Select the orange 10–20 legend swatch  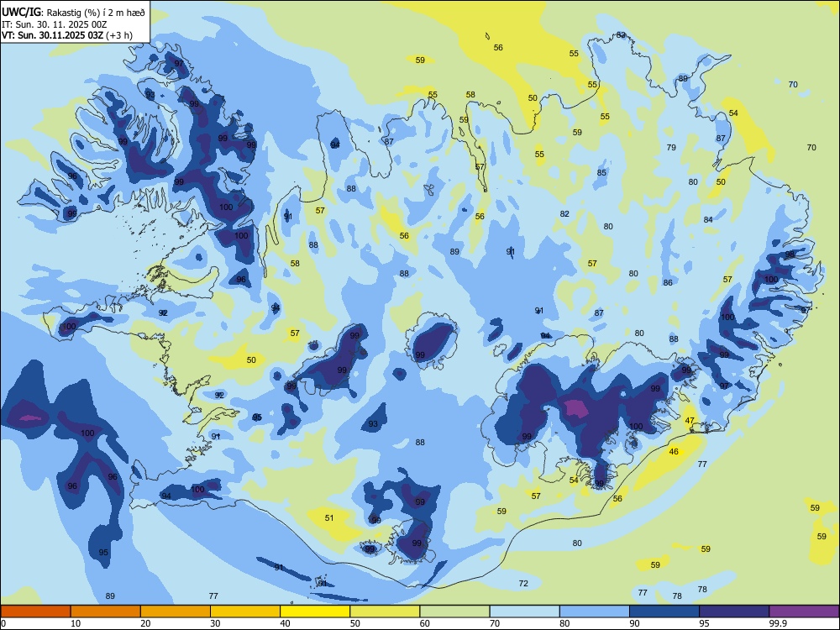click(106, 612)
